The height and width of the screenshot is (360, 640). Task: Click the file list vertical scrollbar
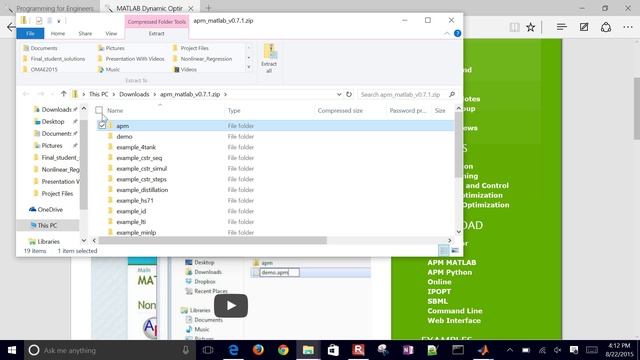[x=458, y=145]
